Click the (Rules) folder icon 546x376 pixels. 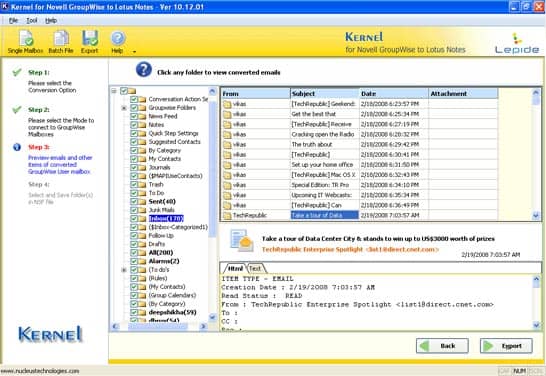point(142,278)
